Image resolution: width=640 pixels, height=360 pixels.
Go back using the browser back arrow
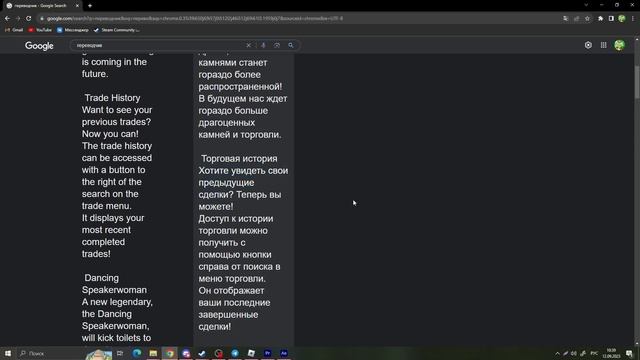[x=7, y=18]
